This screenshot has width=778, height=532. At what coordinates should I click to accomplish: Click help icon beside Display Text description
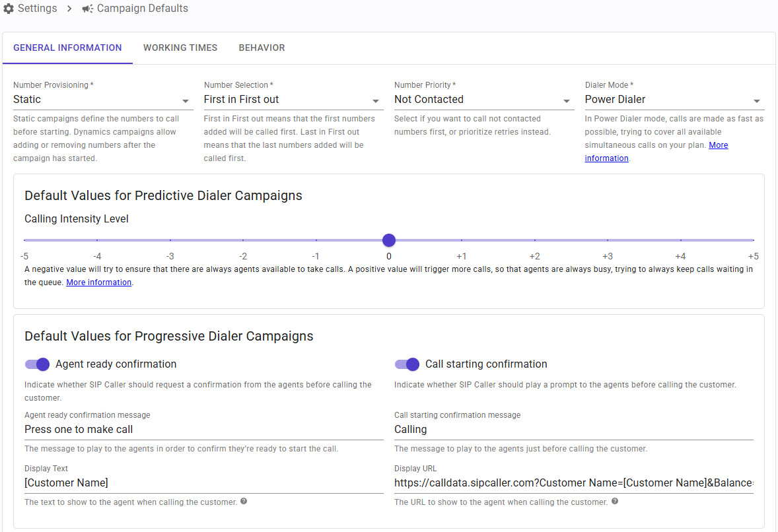tap(244, 502)
